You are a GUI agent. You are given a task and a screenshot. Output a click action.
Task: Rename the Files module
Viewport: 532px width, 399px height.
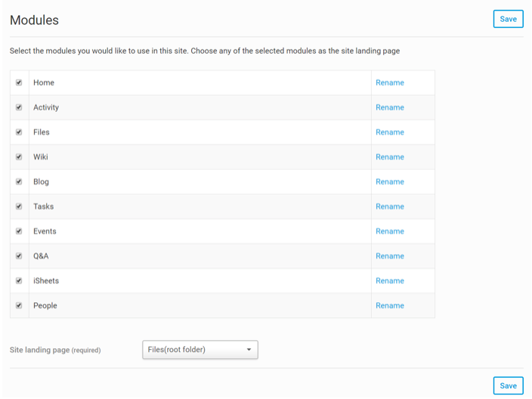click(x=390, y=132)
